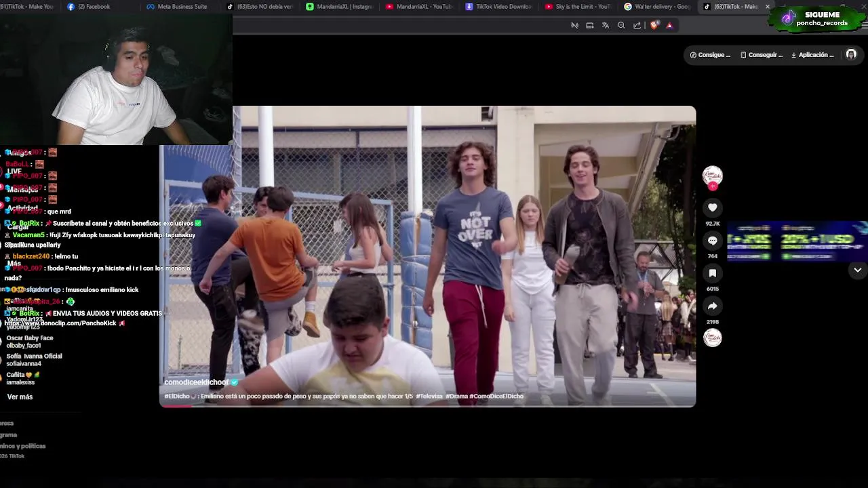Click partially hidden 'minos y políticas' footer link
This screenshot has width=868, height=488.
coord(23,446)
